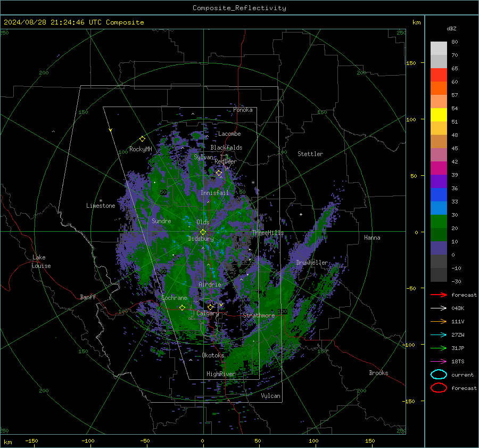Click the km unit label at top right

pyautogui.click(x=416, y=22)
